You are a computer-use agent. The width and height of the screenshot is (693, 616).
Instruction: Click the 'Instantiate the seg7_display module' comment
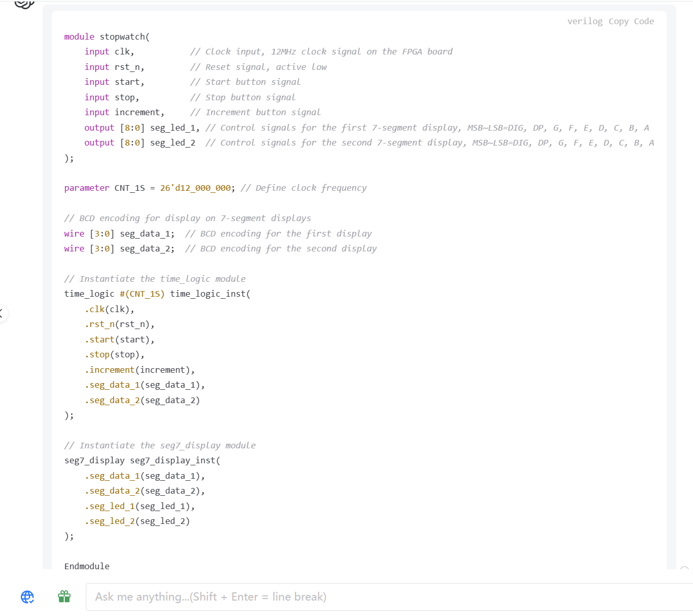pos(160,445)
